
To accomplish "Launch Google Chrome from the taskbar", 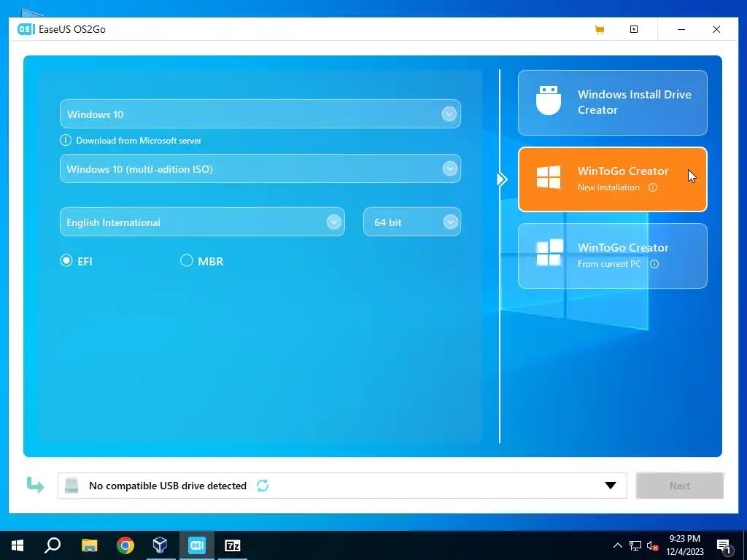I will click(x=125, y=545).
